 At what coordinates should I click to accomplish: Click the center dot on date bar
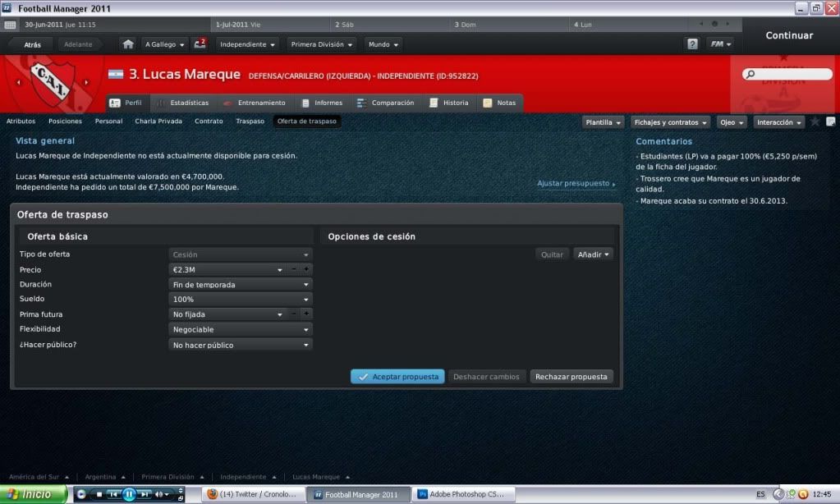[714, 24]
